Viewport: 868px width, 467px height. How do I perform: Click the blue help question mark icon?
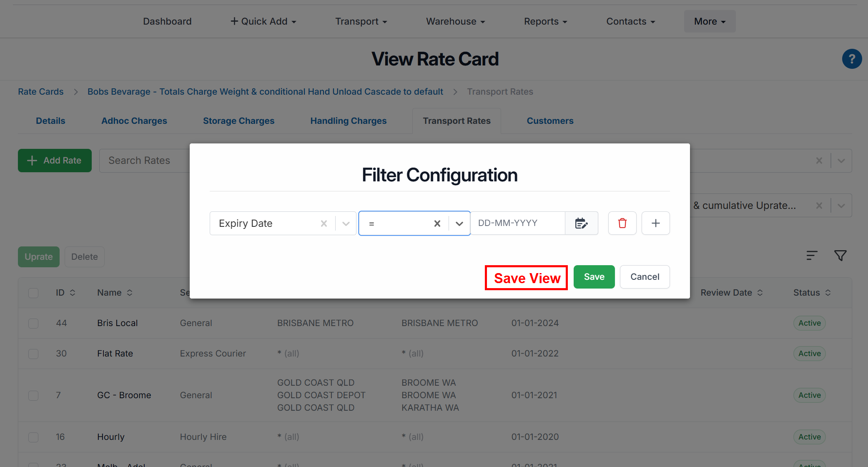(852, 59)
